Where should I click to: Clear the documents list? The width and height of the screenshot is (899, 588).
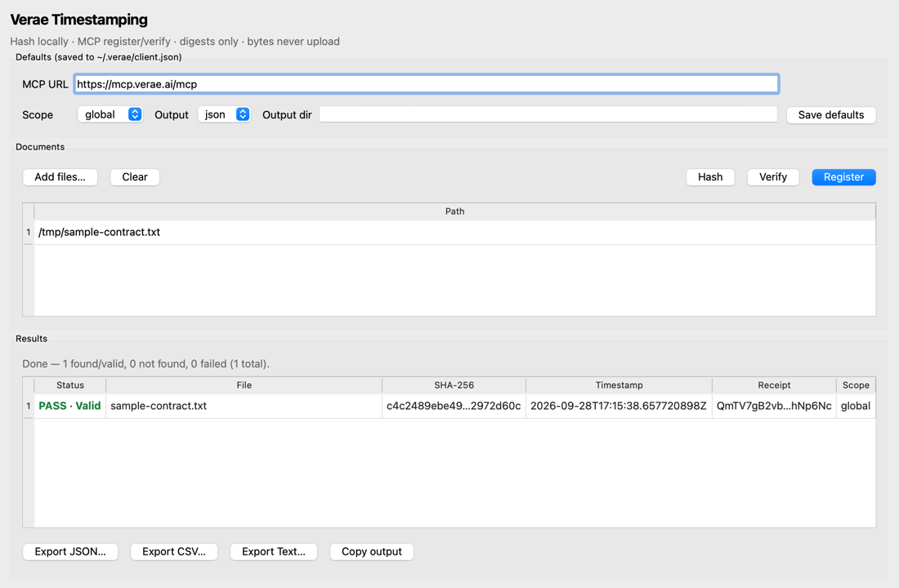pos(135,177)
